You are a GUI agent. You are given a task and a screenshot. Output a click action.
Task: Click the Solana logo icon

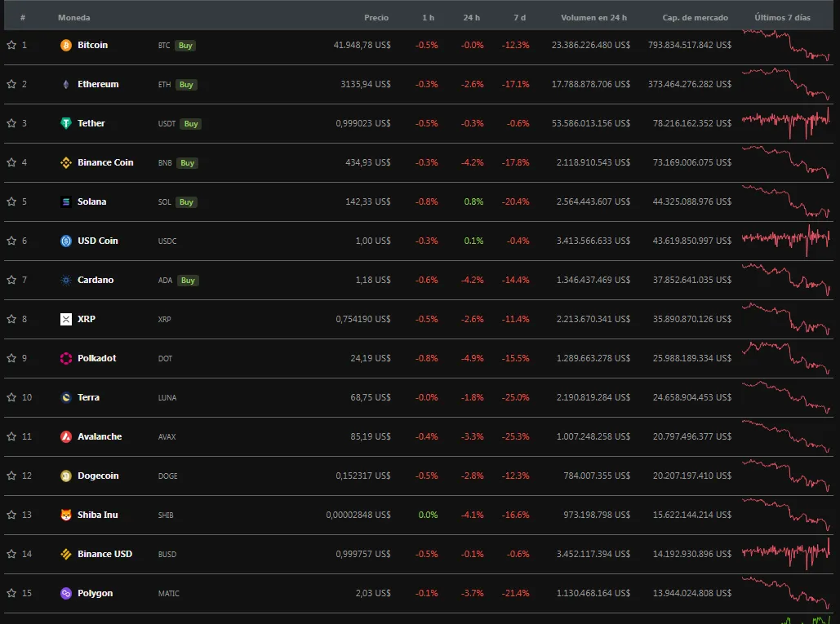[x=66, y=201]
